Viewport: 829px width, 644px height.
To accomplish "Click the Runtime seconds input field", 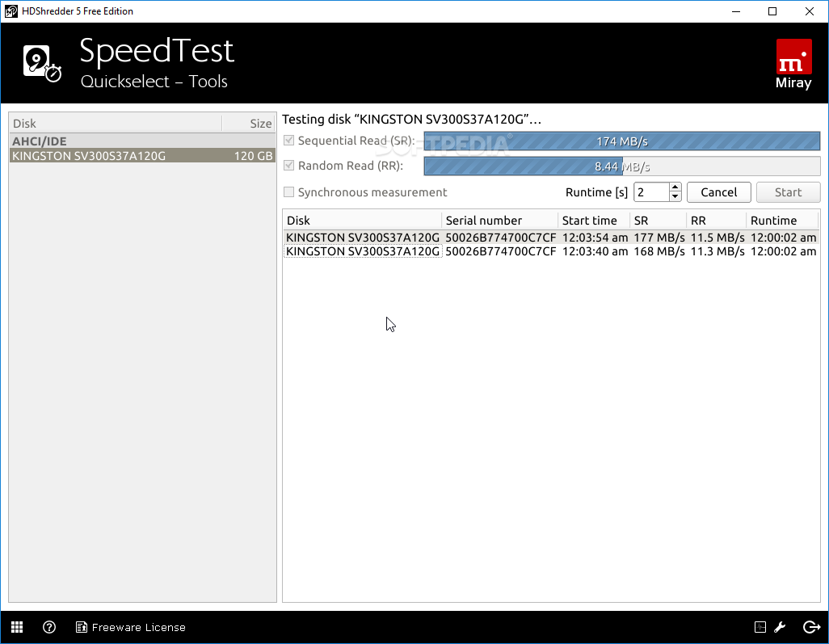I will (651, 192).
